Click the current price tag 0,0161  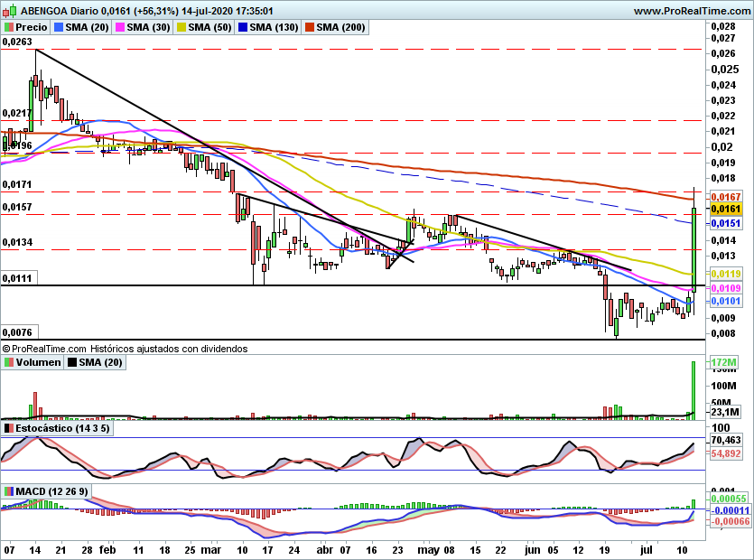click(726, 209)
